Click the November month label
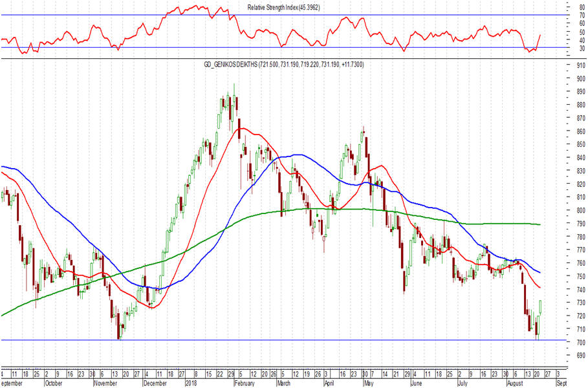This screenshot has height=388, width=588. point(105,383)
